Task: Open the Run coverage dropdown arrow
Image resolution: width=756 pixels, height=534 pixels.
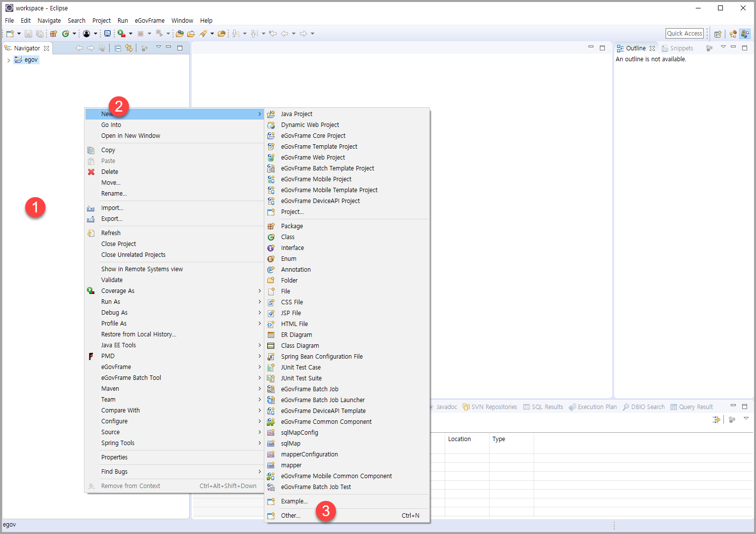Action: [130, 34]
